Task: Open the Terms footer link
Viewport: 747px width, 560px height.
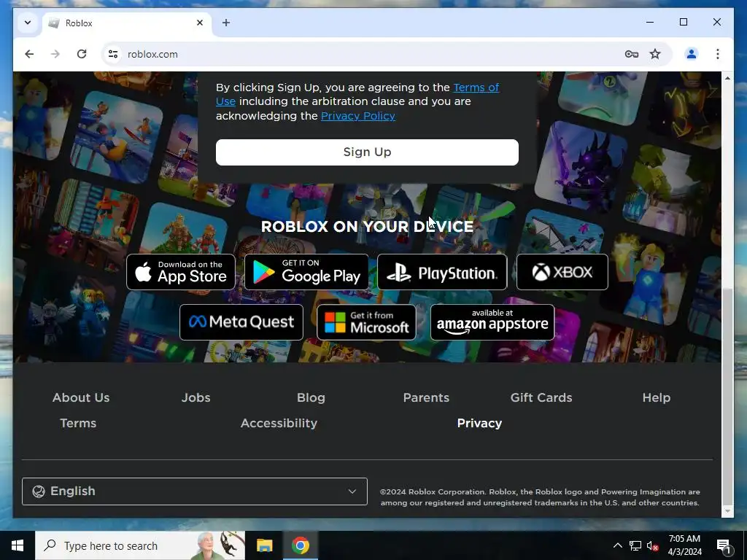Action: pyautogui.click(x=78, y=424)
